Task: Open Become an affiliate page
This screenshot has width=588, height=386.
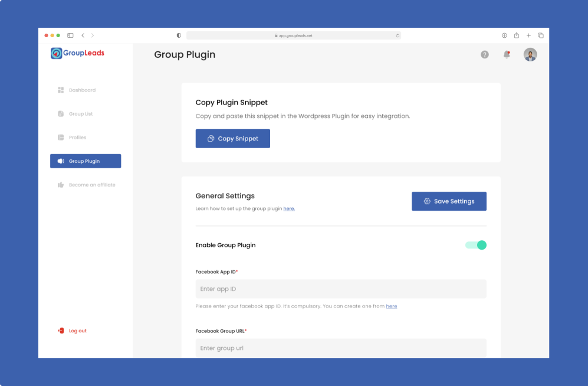Action: (x=92, y=185)
